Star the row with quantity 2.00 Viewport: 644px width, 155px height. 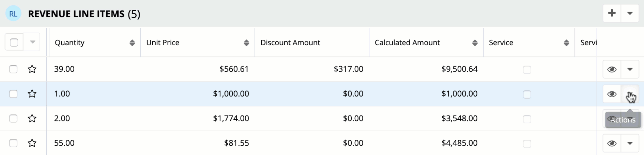[32, 118]
